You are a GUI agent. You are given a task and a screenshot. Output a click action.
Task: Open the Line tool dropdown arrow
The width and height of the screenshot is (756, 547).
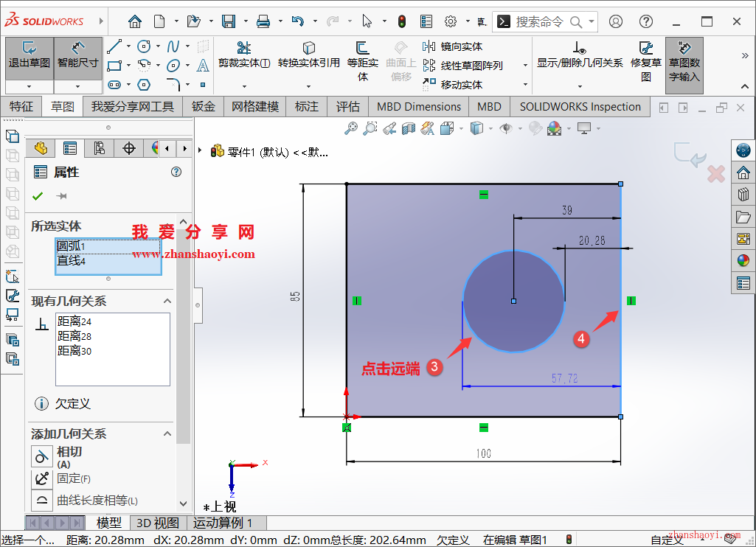click(129, 46)
